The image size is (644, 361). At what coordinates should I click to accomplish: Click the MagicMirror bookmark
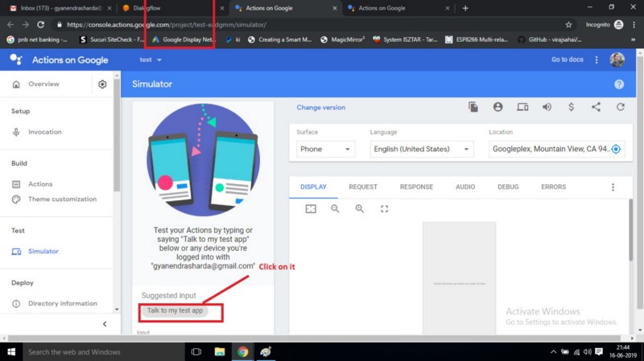pyautogui.click(x=343, y=39)
